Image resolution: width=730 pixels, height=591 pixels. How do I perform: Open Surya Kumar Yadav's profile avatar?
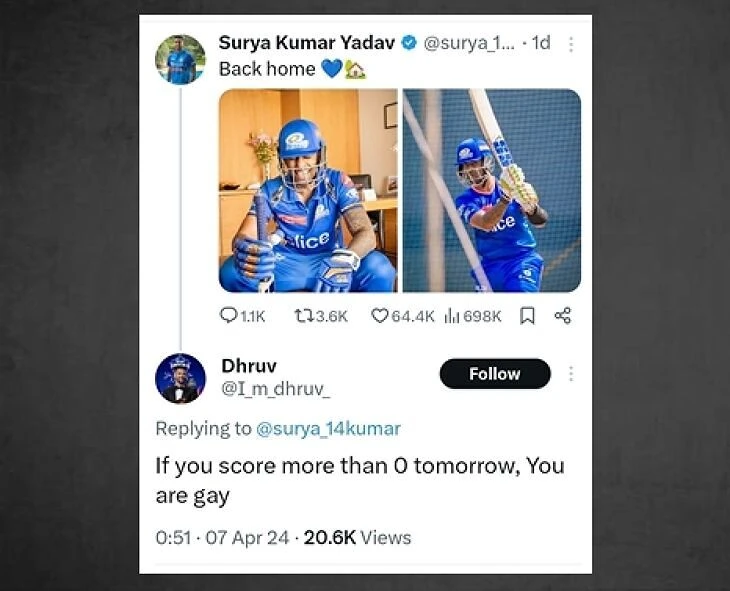pyautogui.click(x=181, y=59)
